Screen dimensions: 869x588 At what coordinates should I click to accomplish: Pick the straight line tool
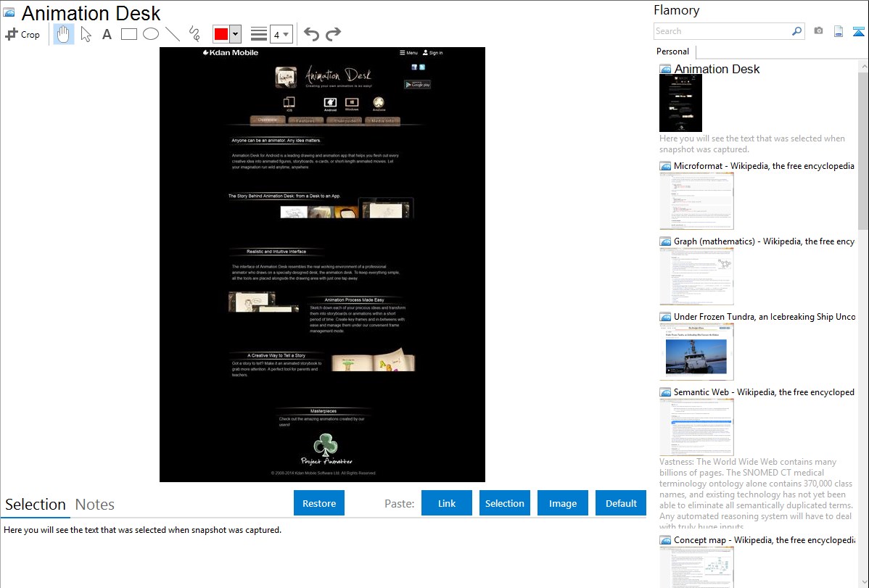point(173,34)
